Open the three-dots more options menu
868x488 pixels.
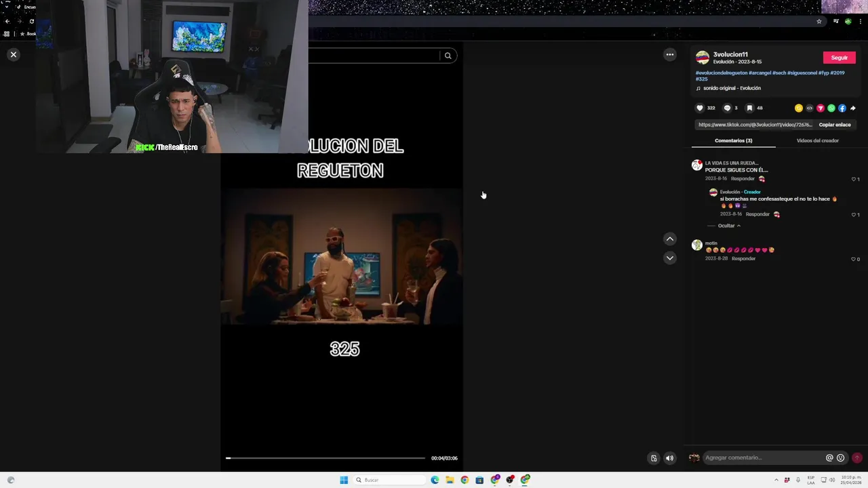[x=670, y=54]
